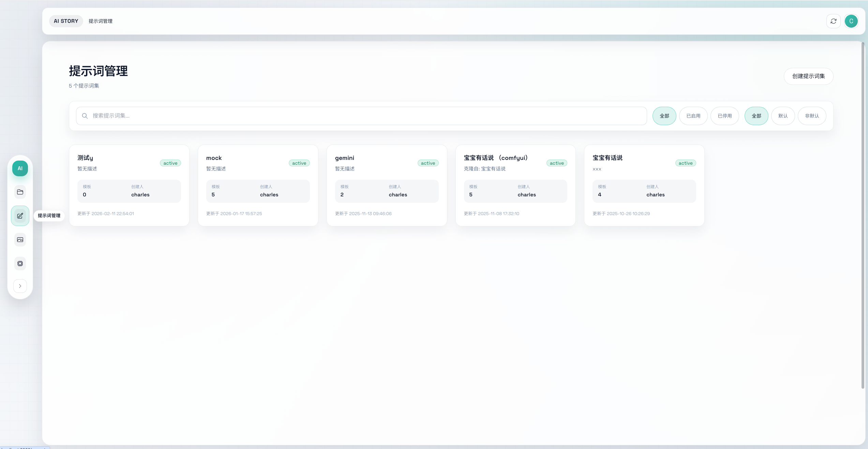The image size is (868, 449).
Task: Filter by 非默认 prompt sets
Action: point(812,116)
